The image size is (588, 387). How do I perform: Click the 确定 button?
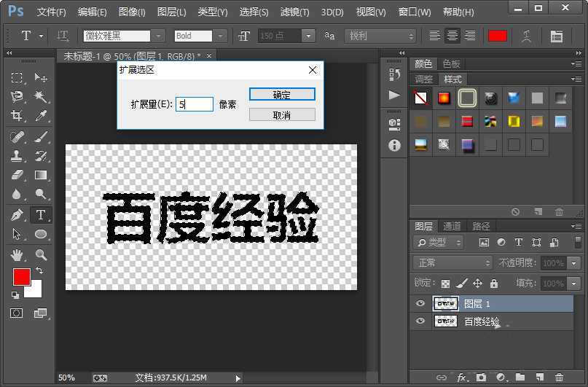[x=282, y=95]
